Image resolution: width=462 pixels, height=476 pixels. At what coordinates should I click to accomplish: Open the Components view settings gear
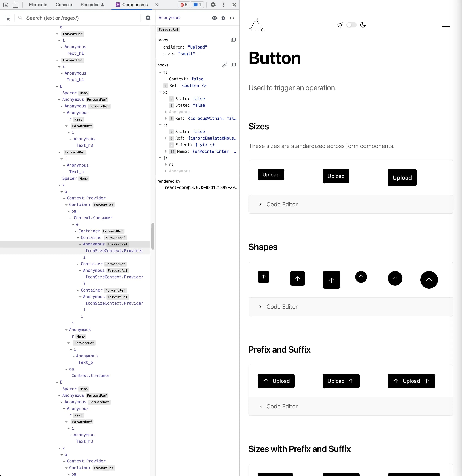click(148, 18)
